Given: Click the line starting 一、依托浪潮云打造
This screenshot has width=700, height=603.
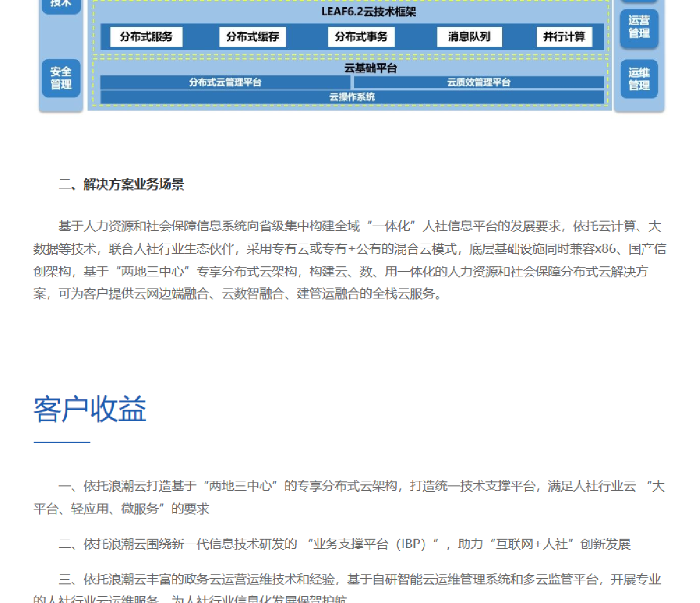Looking at the screenshot, I should coord(362,486).
